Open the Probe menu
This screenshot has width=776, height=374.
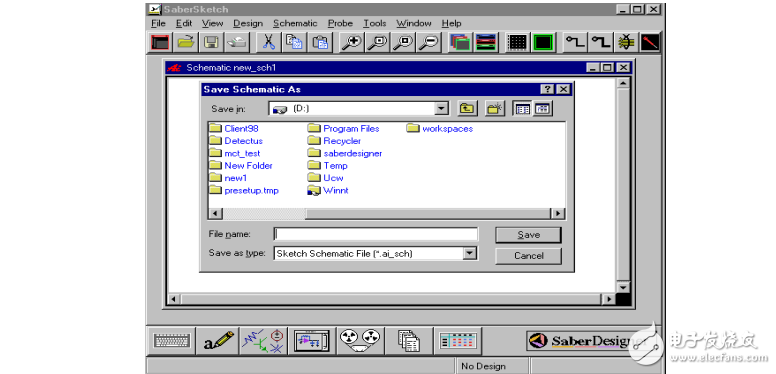(x=340, y=23)
